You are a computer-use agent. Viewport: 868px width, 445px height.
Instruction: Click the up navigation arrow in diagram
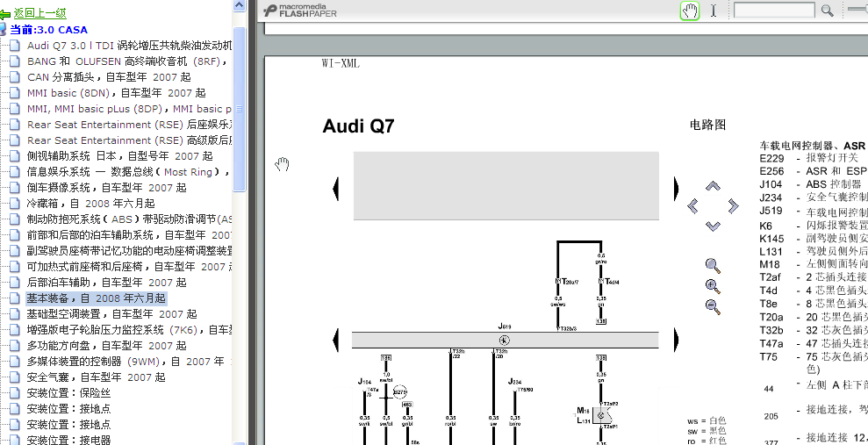tap(713, 187)
